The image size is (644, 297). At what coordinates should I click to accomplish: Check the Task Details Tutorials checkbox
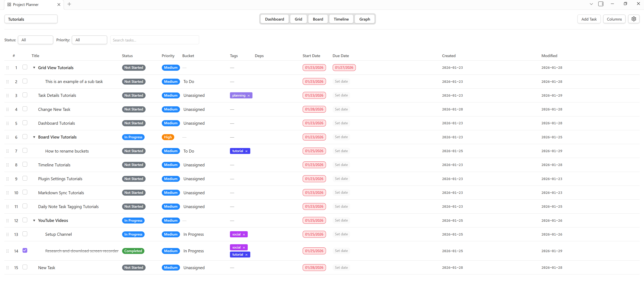25,95
